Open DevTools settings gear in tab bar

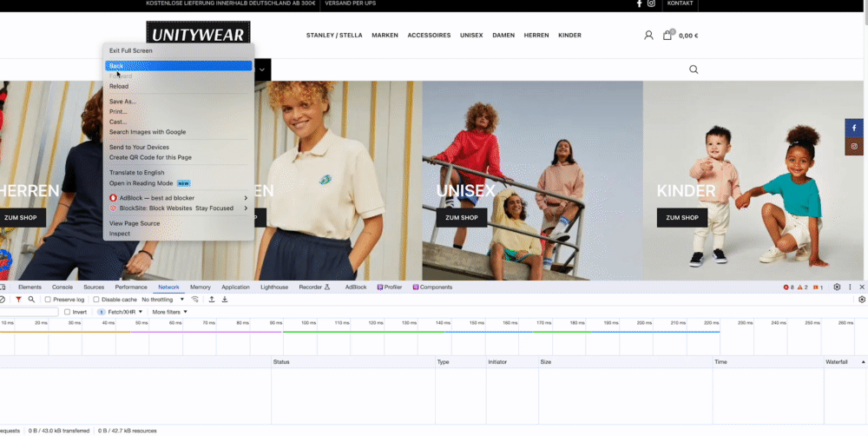coord(837,287)
